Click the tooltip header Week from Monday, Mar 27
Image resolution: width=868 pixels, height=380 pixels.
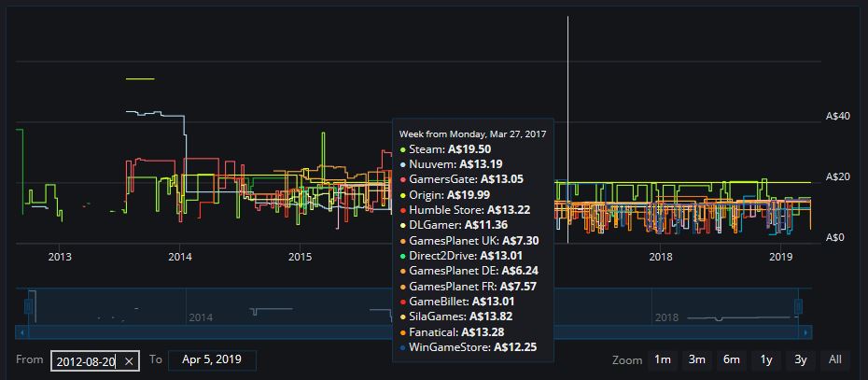coord(473,134)
